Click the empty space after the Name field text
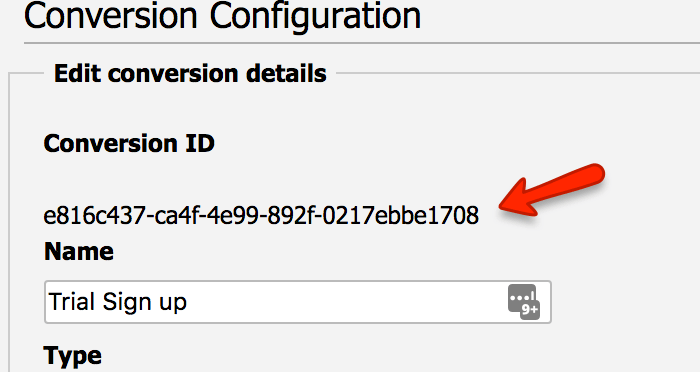700x372 pixels. click(x=344, y=302)
